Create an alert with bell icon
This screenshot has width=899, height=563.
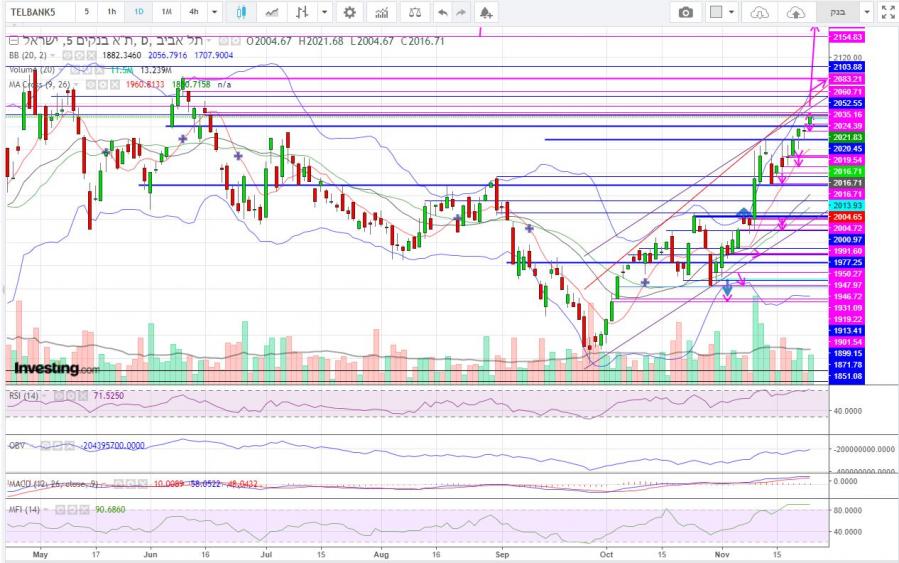click(x=485, y=12)
